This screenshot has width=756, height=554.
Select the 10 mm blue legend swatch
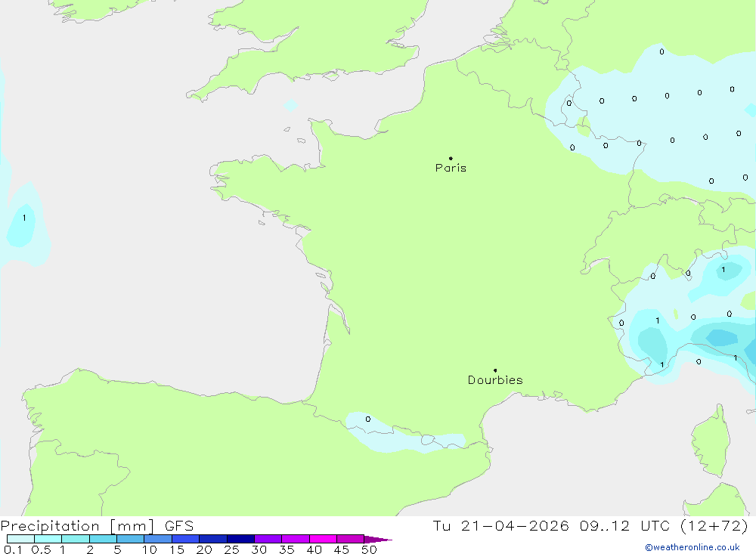click(158, 539)
